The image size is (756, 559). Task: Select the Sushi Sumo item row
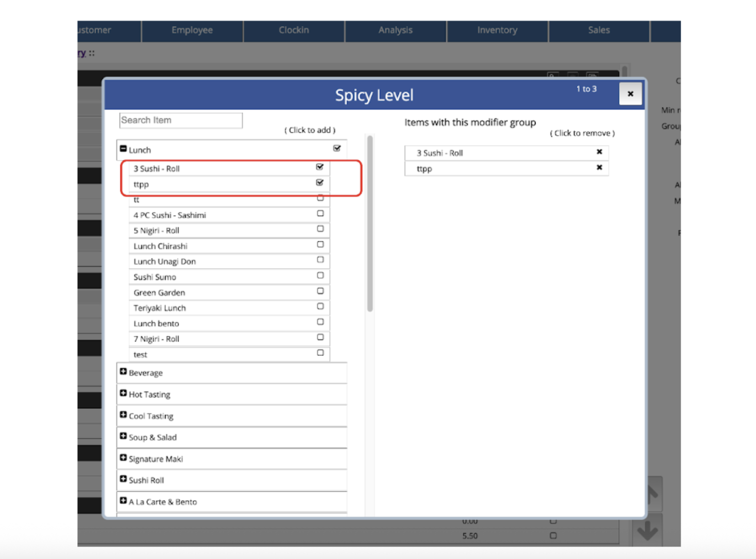click(229, 277)
